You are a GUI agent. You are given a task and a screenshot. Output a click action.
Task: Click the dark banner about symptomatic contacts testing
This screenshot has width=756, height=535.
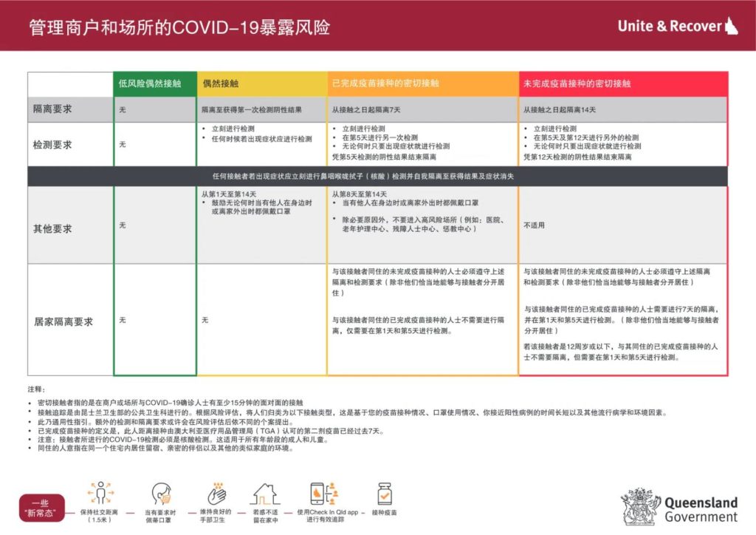[x=377, y=177]
